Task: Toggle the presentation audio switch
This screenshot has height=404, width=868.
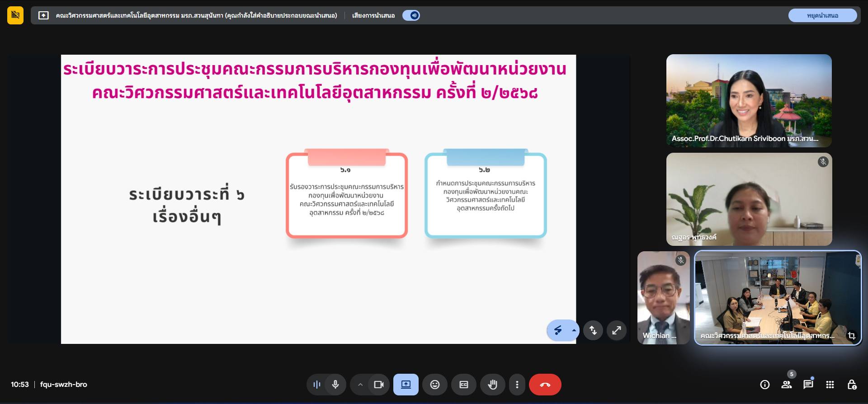Action: tap(411, 15)
